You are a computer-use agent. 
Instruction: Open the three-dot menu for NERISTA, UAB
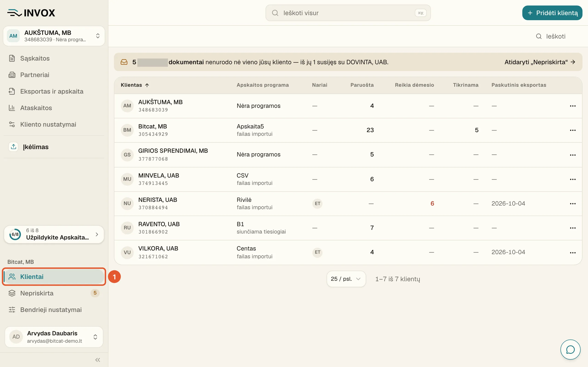[x=573, y=204]
